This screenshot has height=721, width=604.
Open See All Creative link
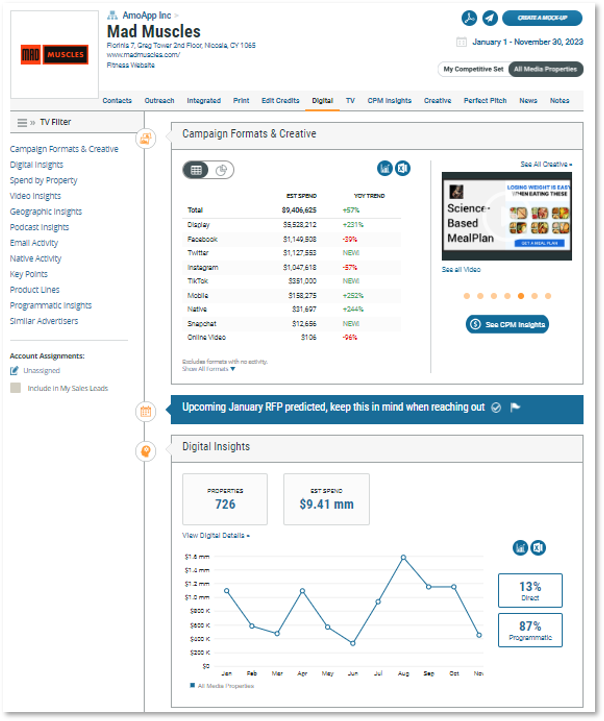pyautogui.click(x=546, y=164)
